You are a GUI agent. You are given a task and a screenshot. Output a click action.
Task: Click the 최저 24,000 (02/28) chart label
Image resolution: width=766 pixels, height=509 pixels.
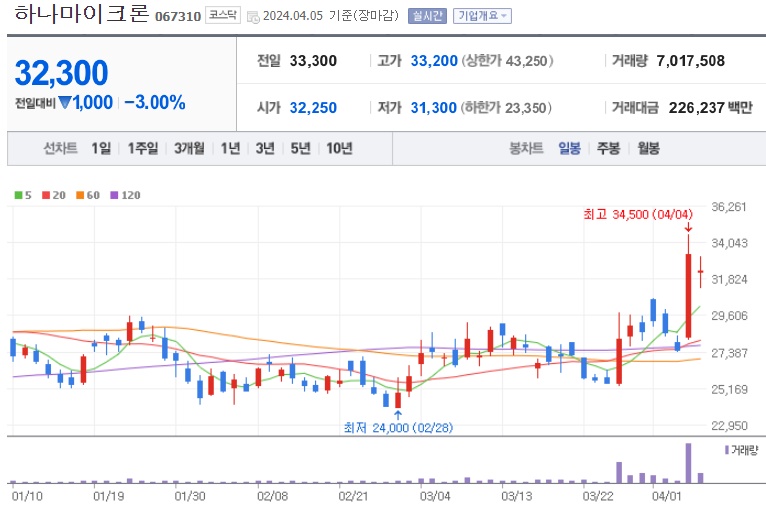pyautogui.click(x=398, y=428)
